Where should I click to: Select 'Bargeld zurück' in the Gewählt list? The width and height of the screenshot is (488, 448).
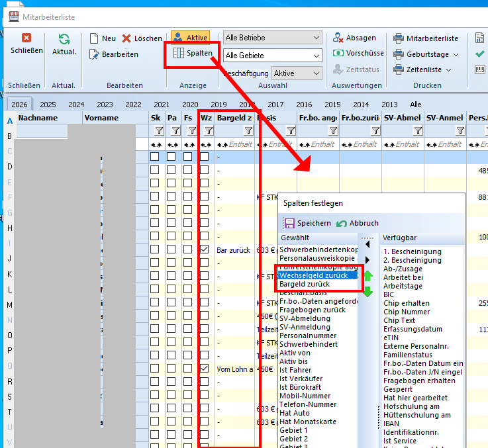point(305,284)
